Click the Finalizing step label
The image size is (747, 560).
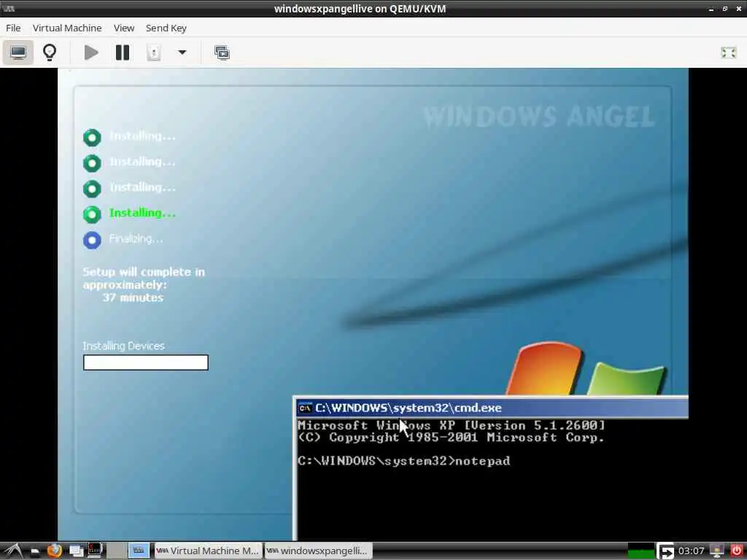point(136,238)
